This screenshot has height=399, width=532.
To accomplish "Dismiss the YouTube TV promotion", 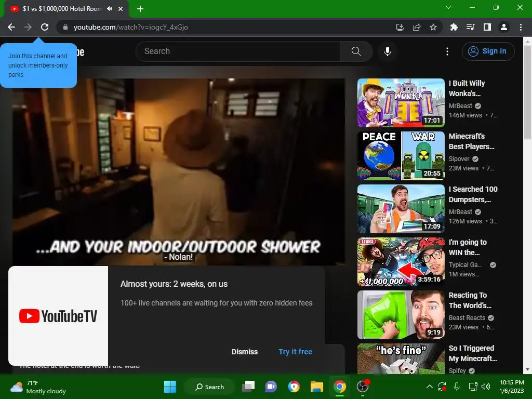I will pyautogui.click(x=245, y=352).
